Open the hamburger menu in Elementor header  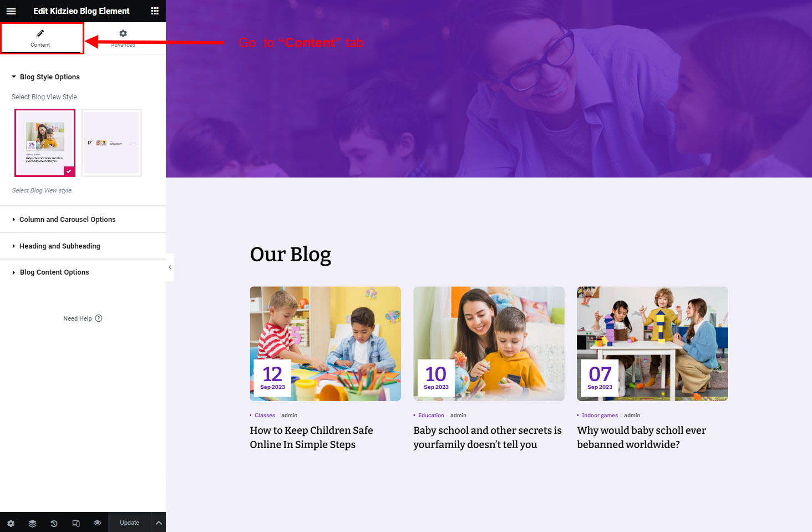click(11, 11)
